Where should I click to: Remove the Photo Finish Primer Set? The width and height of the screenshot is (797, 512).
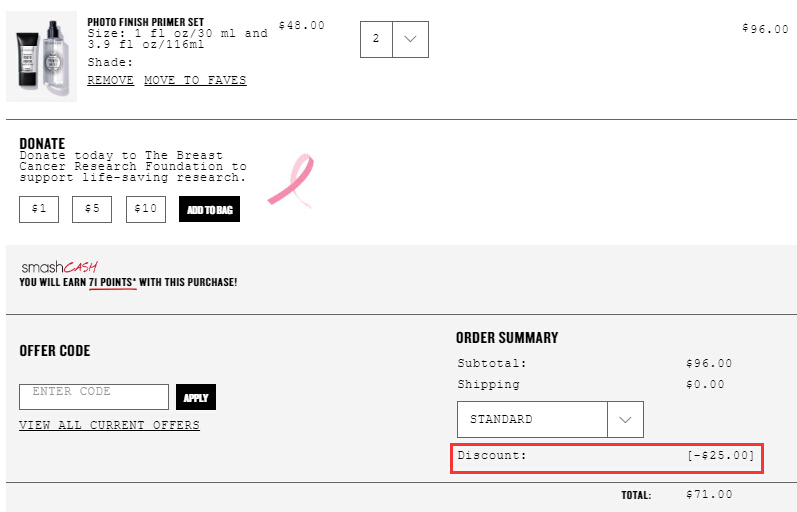click(110, 80)
